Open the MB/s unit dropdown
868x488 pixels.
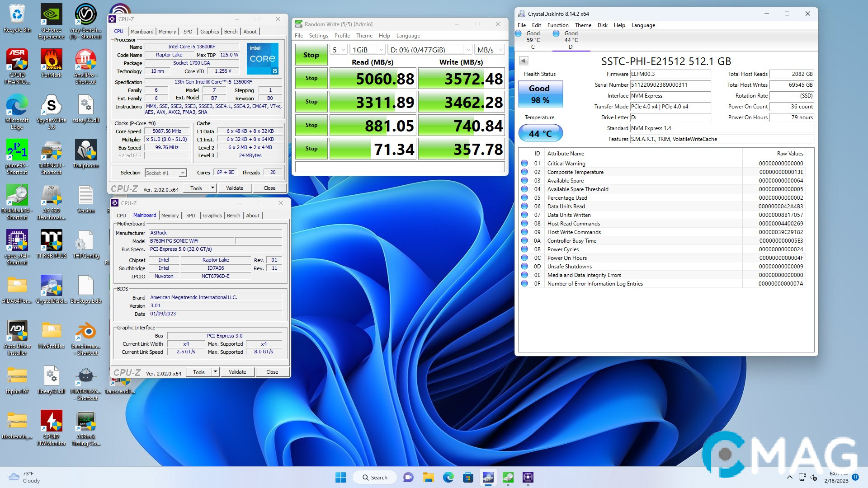pyautogui.click(x=490, y=50)
